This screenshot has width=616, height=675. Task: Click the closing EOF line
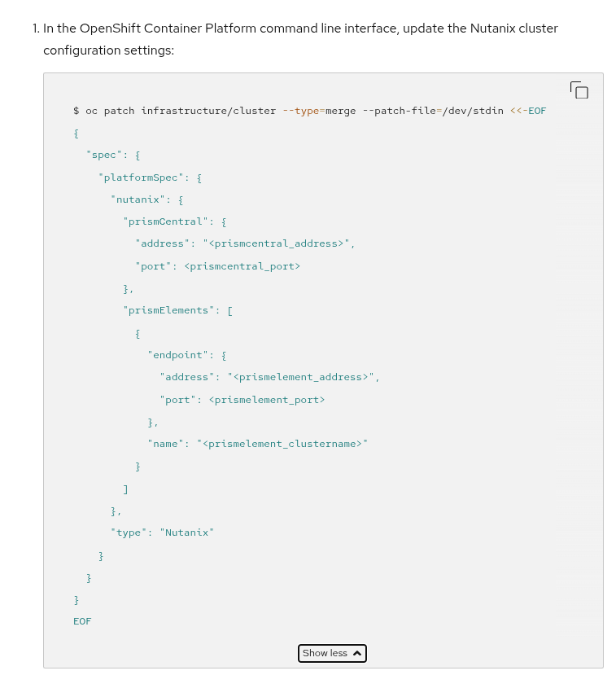point(82,621)
